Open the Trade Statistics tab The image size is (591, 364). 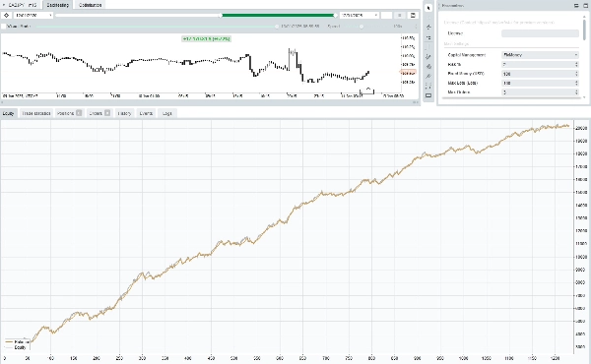tap(35, 113)
